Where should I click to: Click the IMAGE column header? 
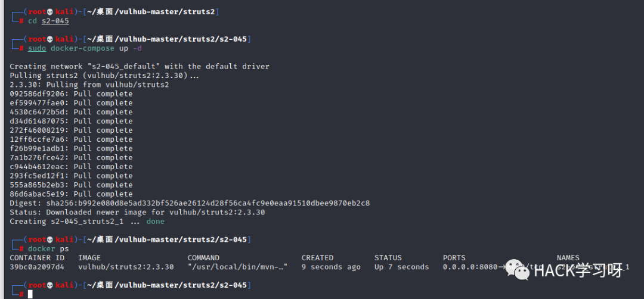tap(89, 258)
